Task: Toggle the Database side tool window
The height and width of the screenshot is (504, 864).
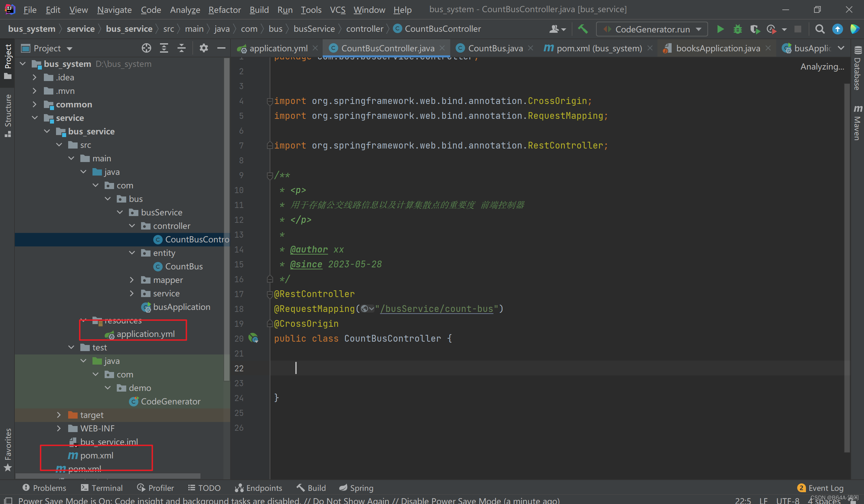Action: point(858,68)
